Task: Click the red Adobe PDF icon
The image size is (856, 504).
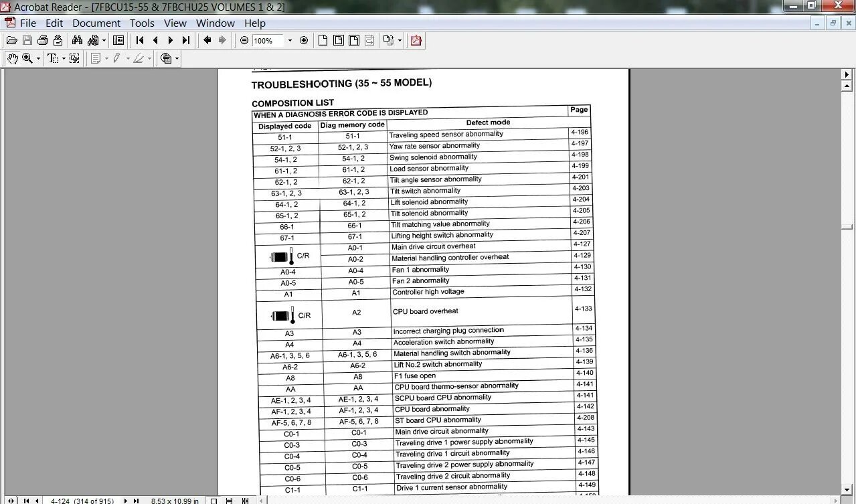Action: pyautogui.click(x=416, y=40)
